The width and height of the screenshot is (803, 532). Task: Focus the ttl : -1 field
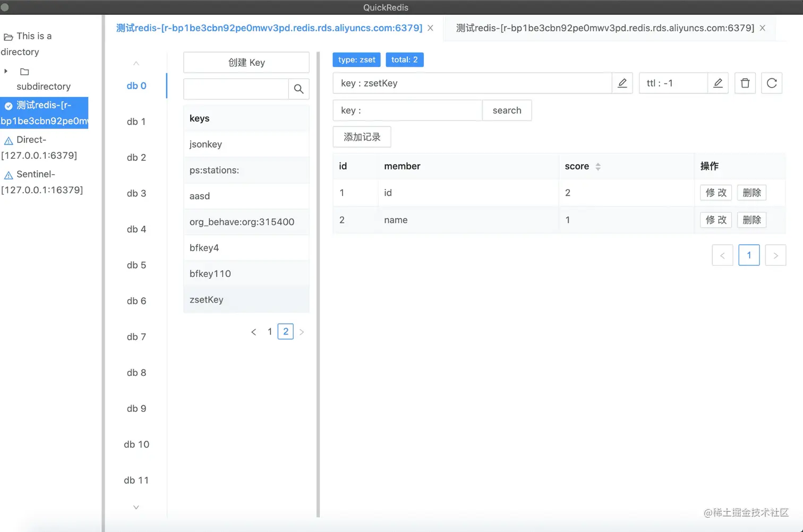673,83
